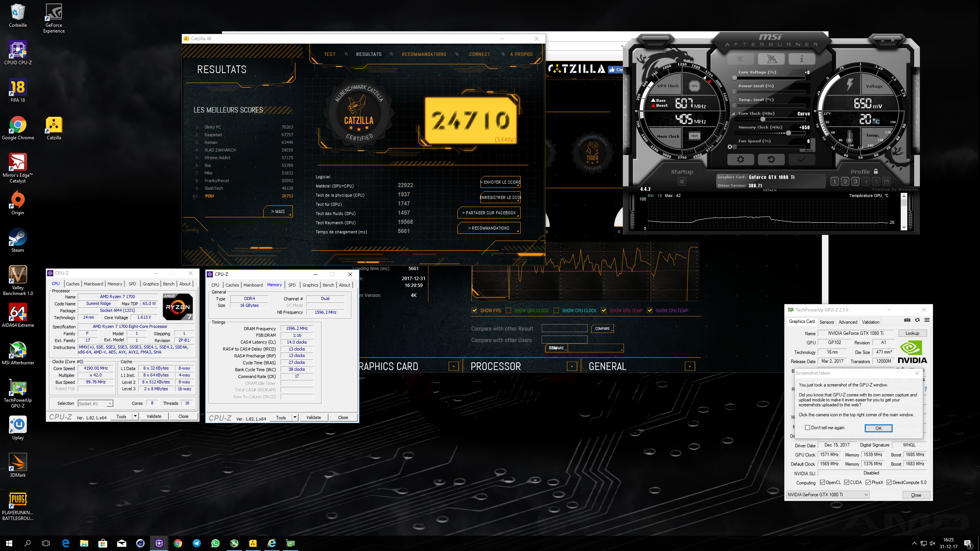Click Afterburner reset arrow button
The height and width of the screenshot is (551, 980).
click(x=771, y=160)
